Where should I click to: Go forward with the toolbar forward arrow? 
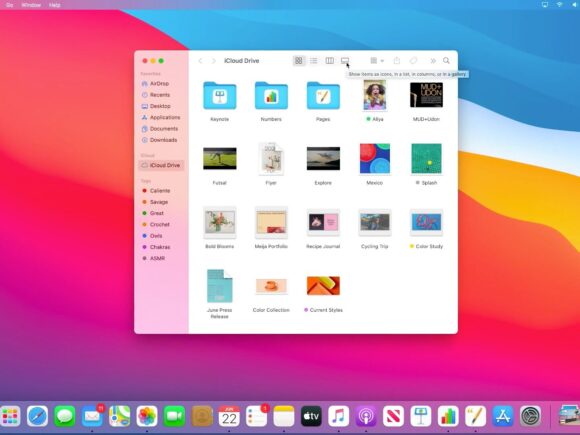tap(213, 61)
